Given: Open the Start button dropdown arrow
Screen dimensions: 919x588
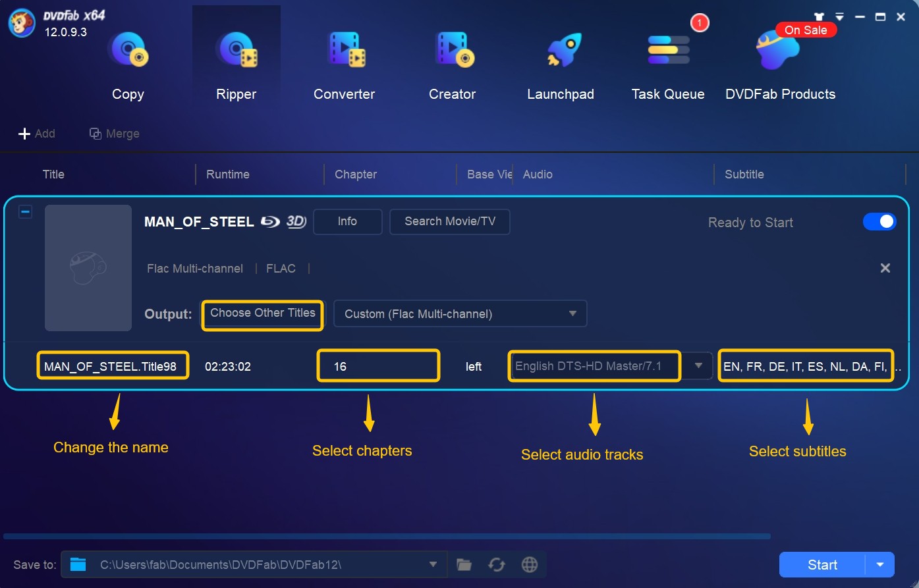Looking at the screenshot, I should coord(880,564).
